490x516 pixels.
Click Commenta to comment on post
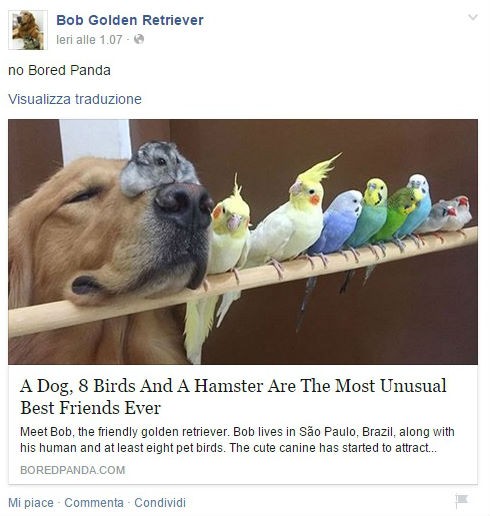(94, 503)
